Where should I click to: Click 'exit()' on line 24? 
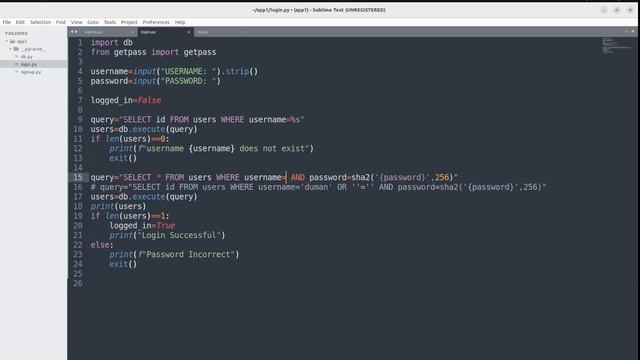(x=123, y=264)
